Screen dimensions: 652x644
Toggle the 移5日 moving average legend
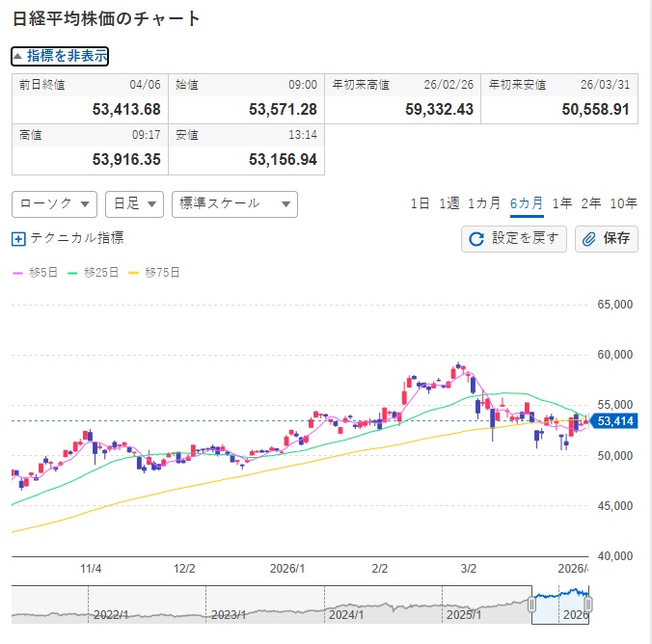pos(35,273)
